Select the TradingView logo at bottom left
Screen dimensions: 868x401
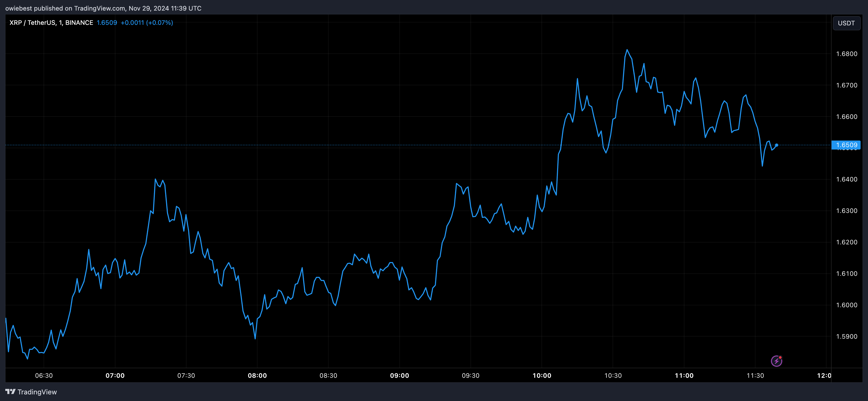pyautogui.click(x=32, y=392)
